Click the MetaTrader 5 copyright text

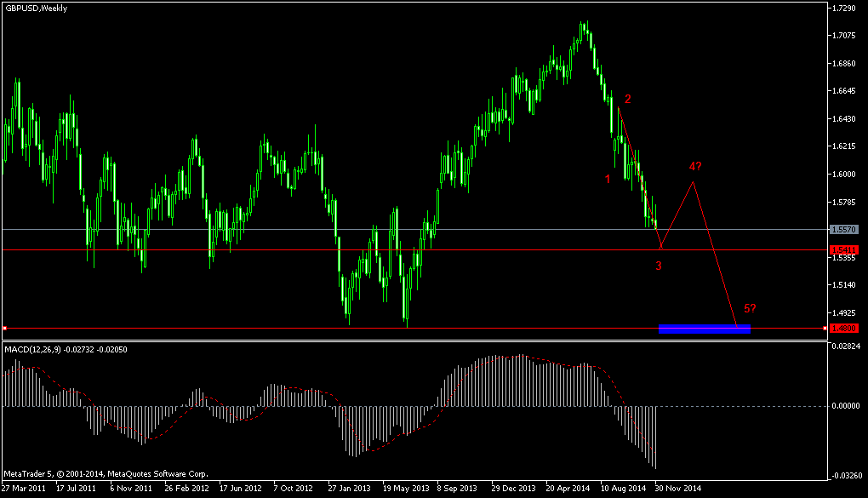[x=106, y=474]
